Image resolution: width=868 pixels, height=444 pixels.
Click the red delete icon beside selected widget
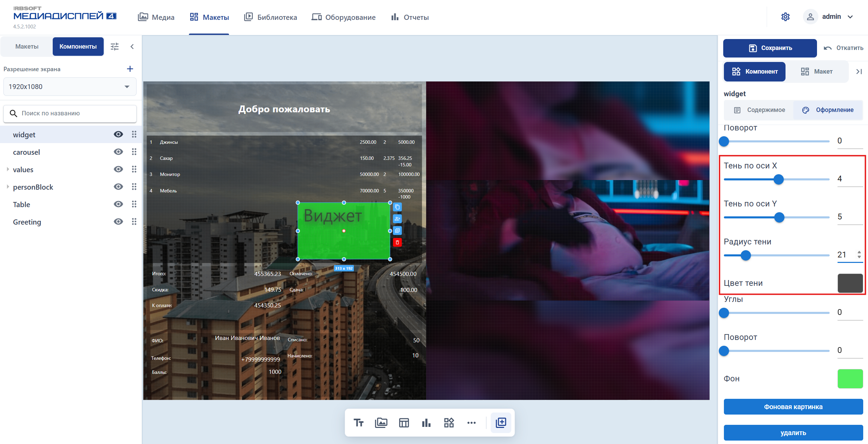397,242
